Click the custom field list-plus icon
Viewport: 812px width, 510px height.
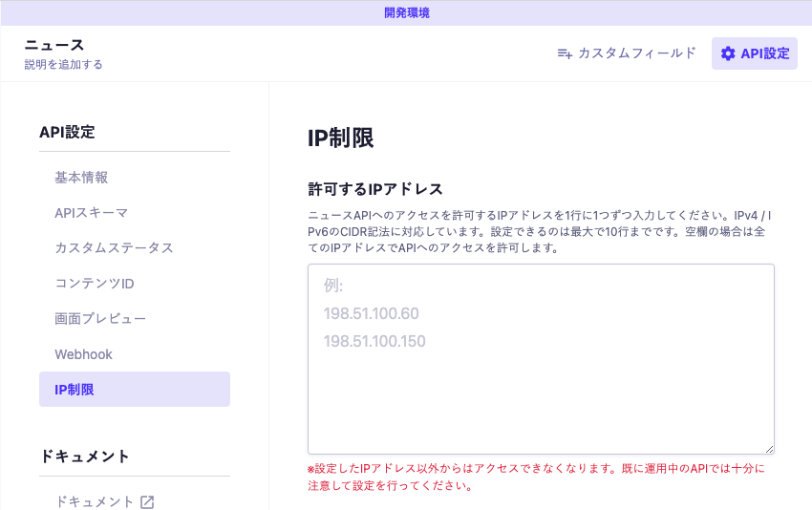click(565, 53)
